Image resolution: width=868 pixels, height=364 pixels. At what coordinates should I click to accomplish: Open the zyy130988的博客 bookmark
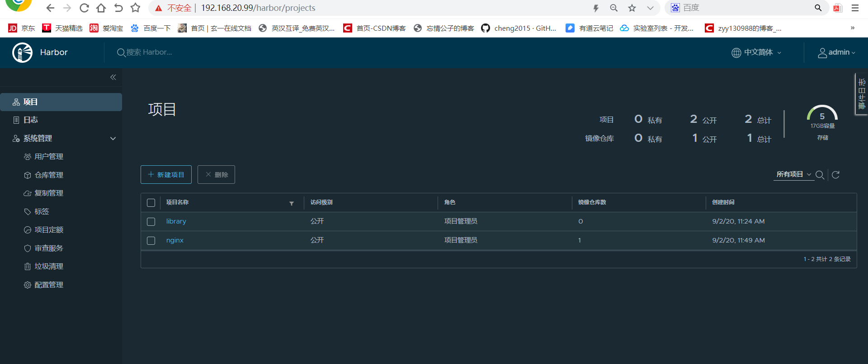(x=743, y=28)
